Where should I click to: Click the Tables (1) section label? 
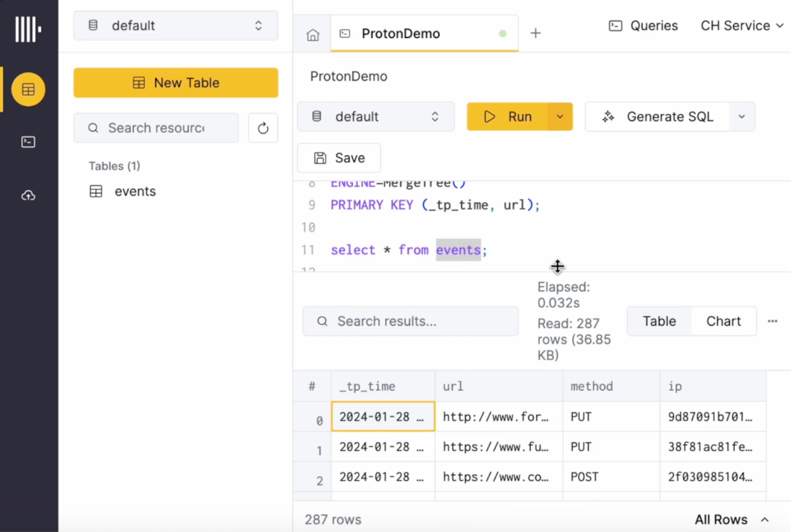[114, 166]
